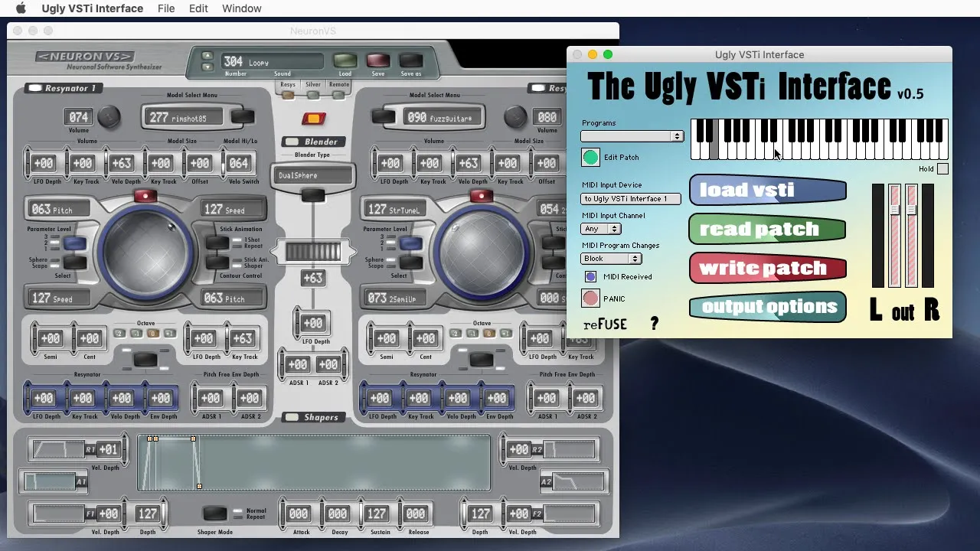The width and height of the screenshot is (980, 551).
Task: Open the DualSphere Blender Type display
Action: click(312, 175)
